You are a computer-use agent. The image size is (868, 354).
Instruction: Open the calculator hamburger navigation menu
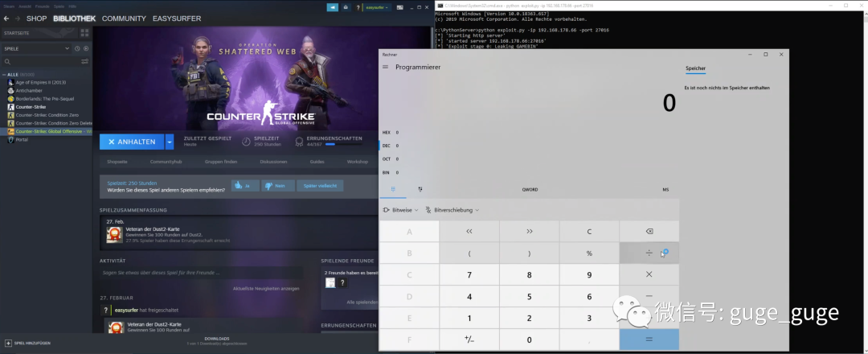[386, 68]
